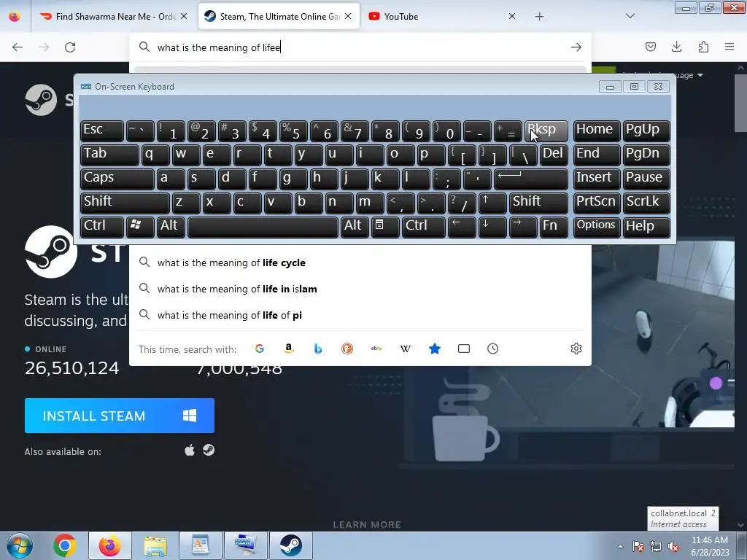Viewport: 747px width, 560px height.
Task: Click the Enter key on On-Screen Keyboard
Action: click(x=531, y=179)
